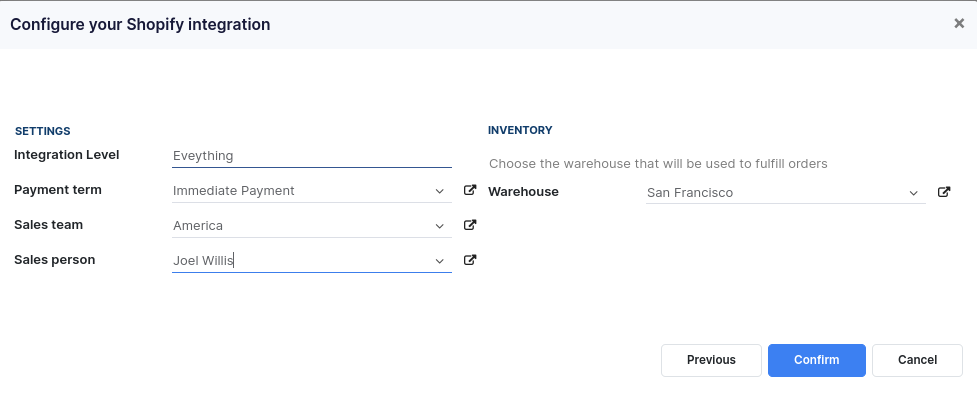This screenshot has width=977, height=396.
Task: Click the Sales team label
Action: [x=49, y=224]
